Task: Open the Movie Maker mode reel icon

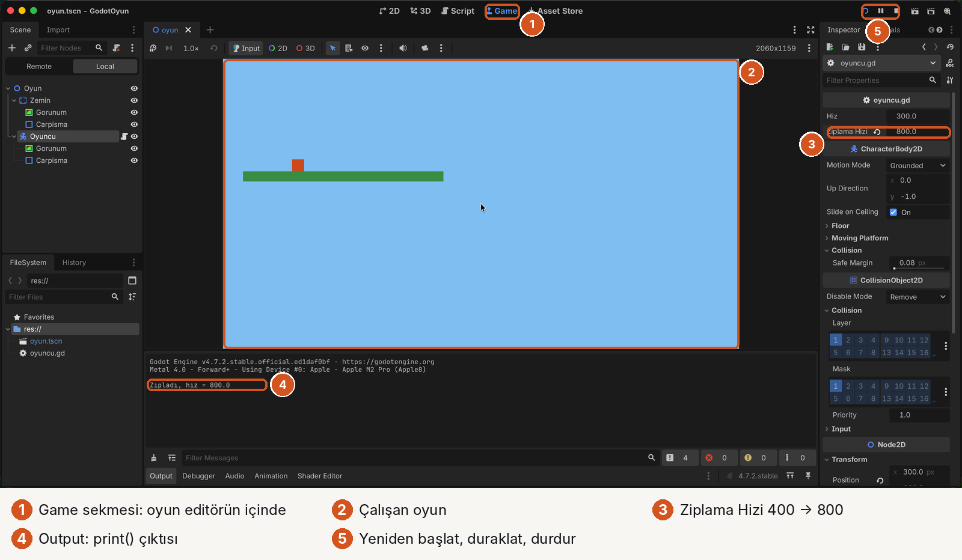Action: click(x=947, y=11)
